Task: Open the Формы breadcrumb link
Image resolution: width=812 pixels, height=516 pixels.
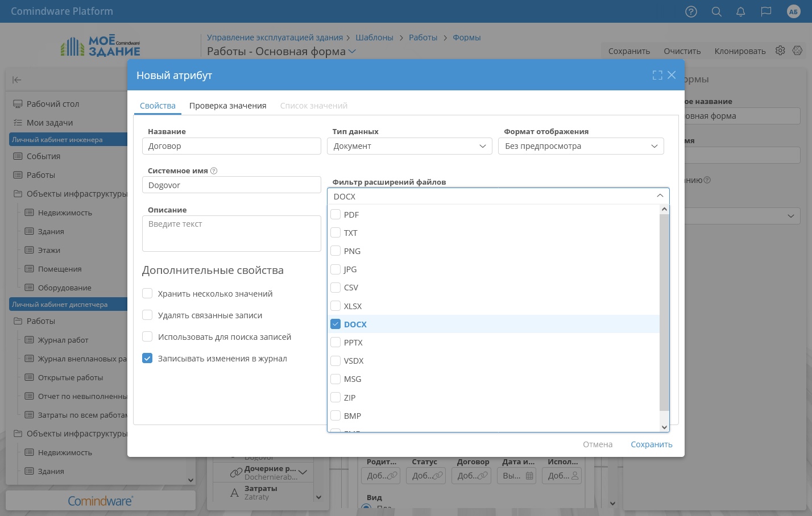Action: click(x=467, y=38)
